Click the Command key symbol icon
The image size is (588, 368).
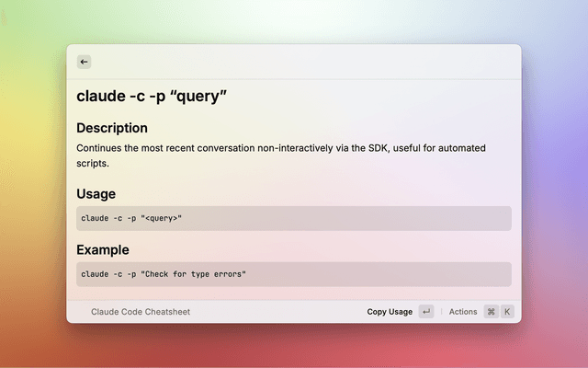(491, 312)
